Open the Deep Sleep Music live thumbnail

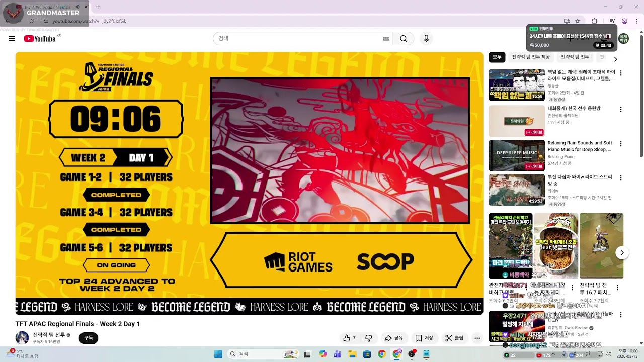click(517, 155)
